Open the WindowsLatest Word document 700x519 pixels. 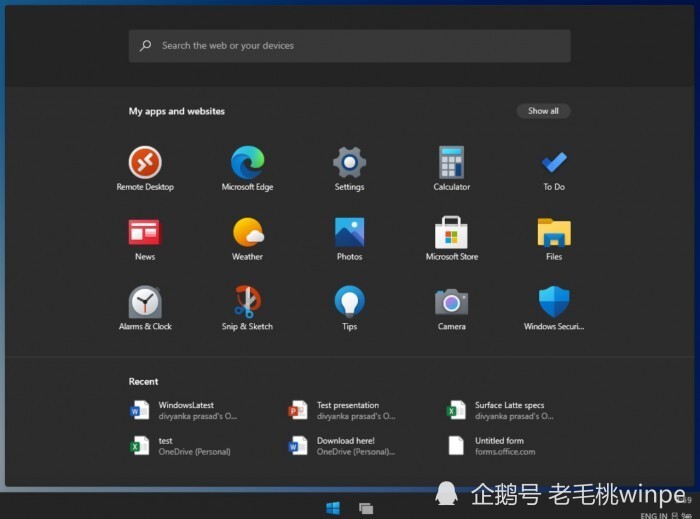point(184,410)
